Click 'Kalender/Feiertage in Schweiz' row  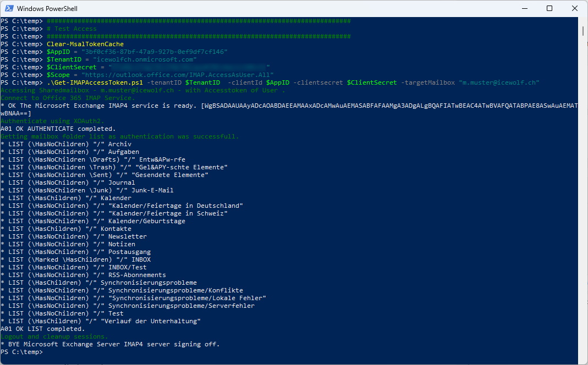click(x=114, y=213)
